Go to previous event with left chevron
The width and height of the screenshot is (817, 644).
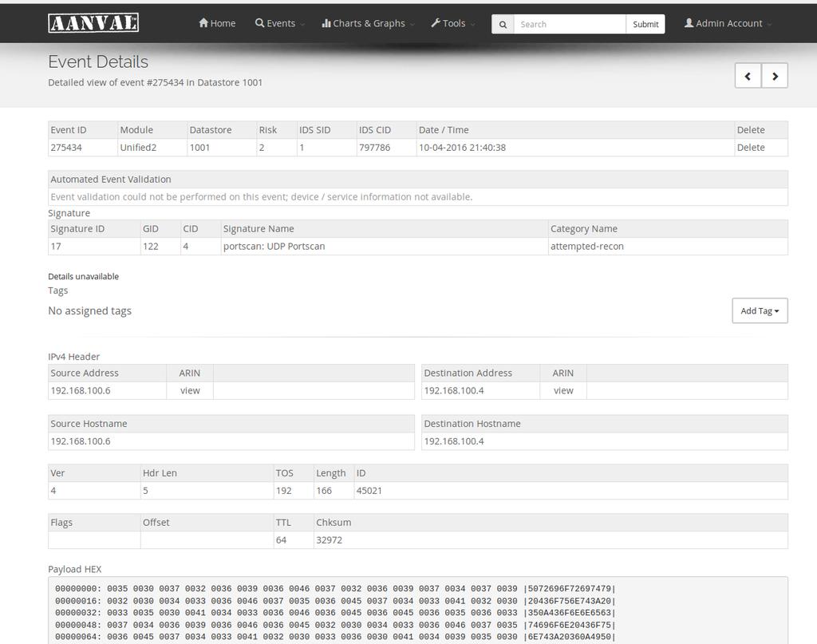[x=748, y=76]
